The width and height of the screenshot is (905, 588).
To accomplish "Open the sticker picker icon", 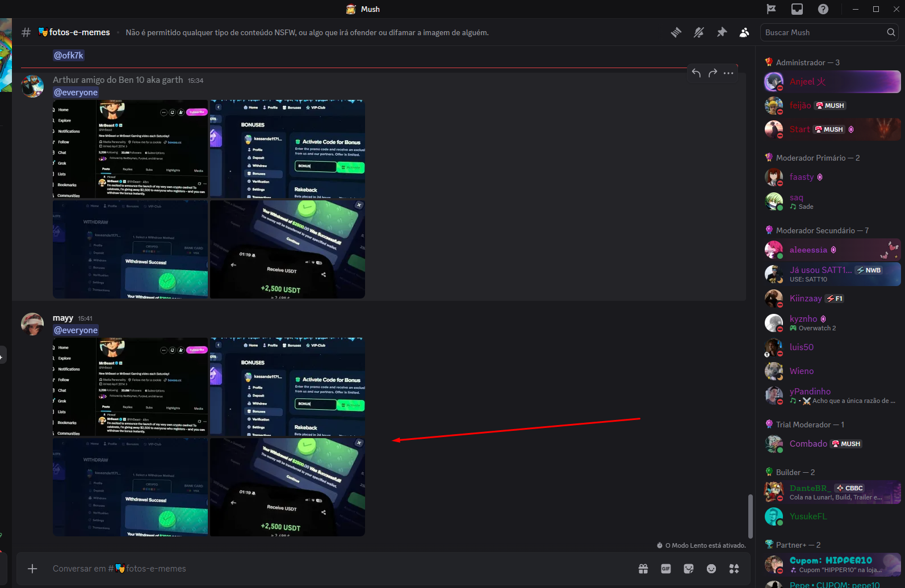I will 689,569.
